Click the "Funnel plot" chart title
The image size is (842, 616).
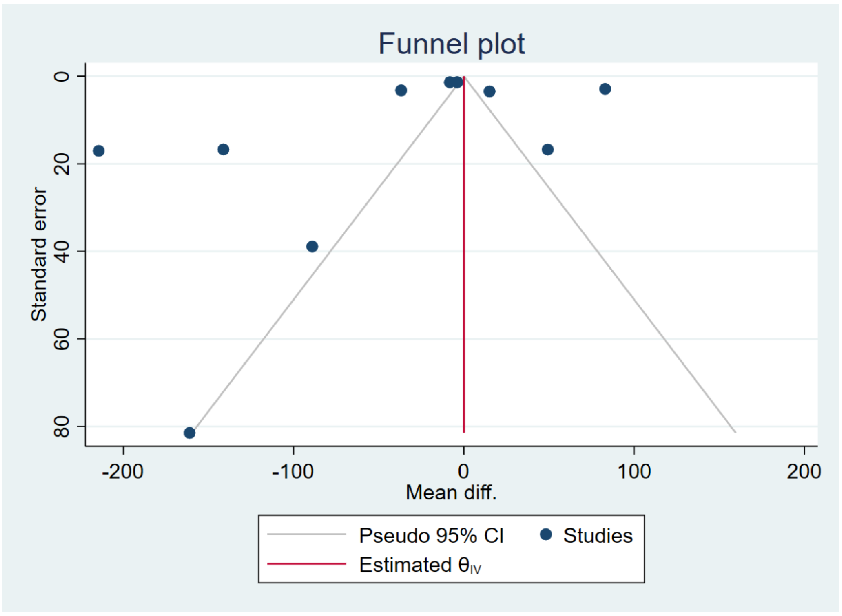point(451,44)
